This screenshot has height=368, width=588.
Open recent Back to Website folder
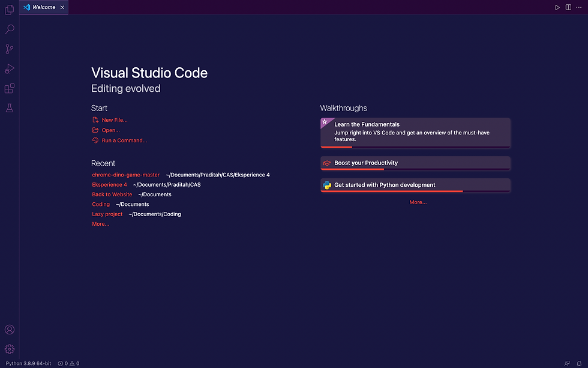(112, 195)
